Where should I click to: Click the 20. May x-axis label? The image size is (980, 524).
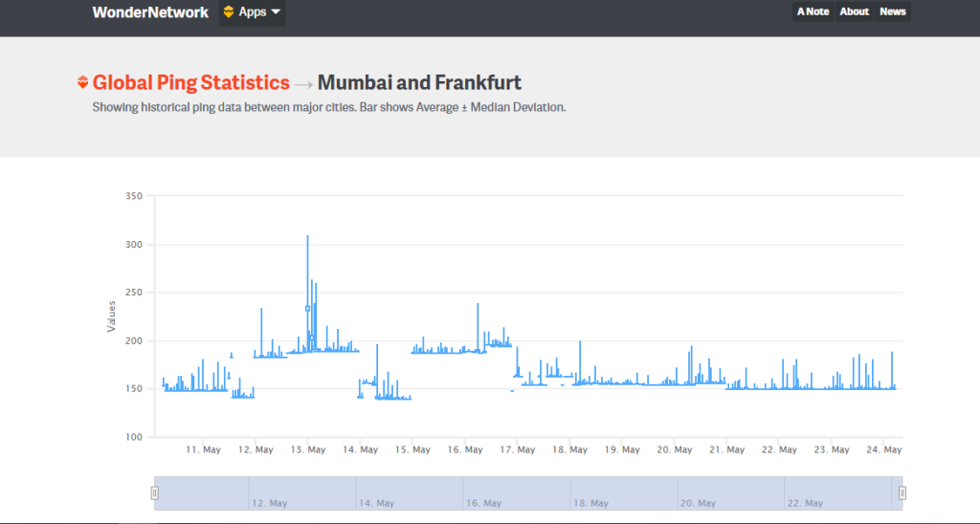[x=675, y=449]
